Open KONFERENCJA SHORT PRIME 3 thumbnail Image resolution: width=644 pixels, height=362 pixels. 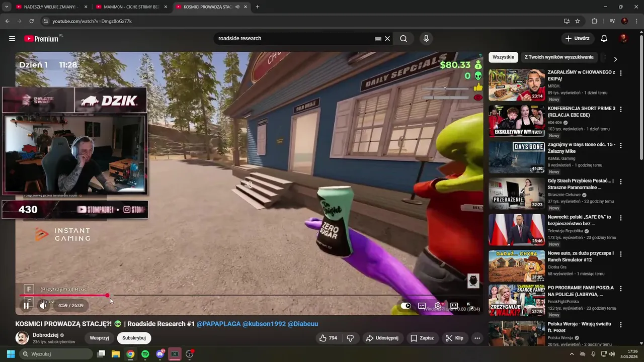517,121
